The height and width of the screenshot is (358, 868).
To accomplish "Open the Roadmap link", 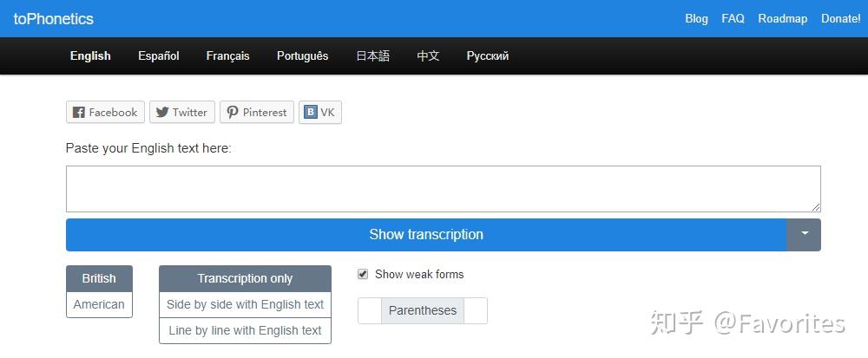I will (783, 18).
